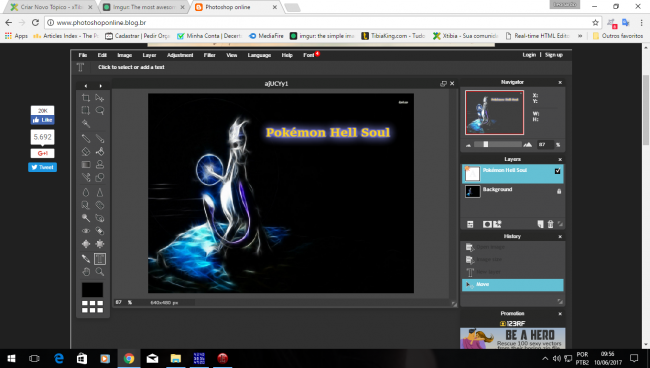Screen dimensions: 650x368
Task: Select the Zoom magnifier tool
Action: [x=99, y=272]
